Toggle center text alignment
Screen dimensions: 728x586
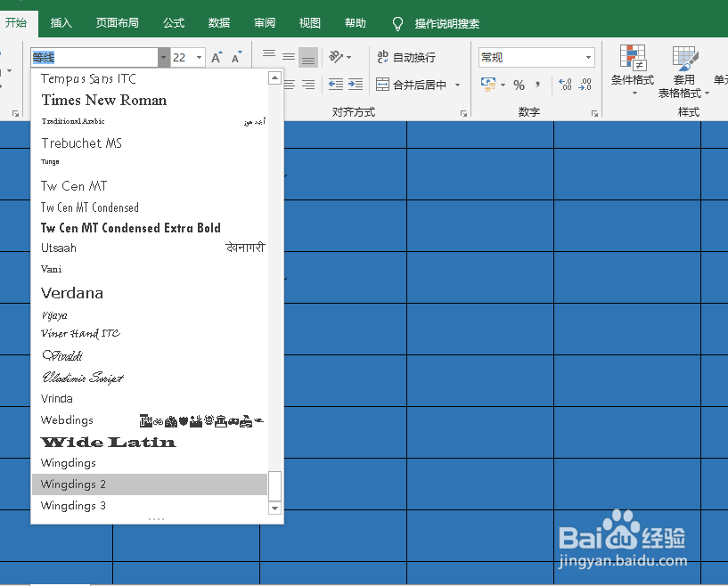(289, 84)
